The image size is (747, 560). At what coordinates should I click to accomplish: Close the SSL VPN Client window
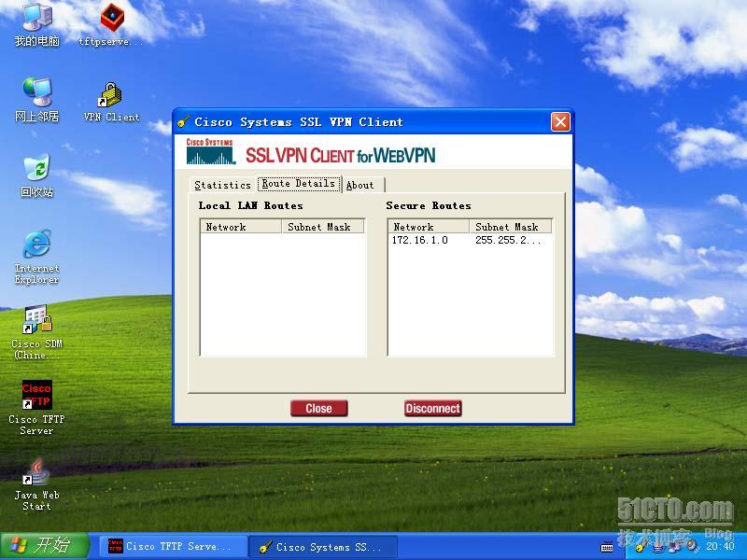pyautogui.click(x=560, y=122)
